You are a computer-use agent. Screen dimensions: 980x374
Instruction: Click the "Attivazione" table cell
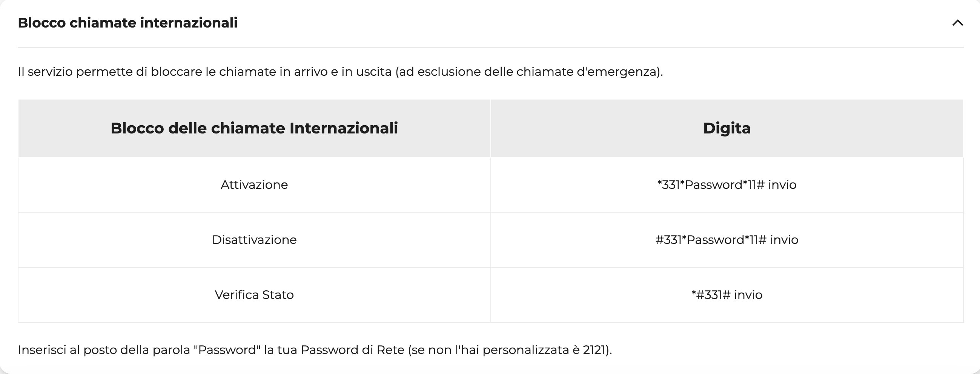tap(254, 185)
